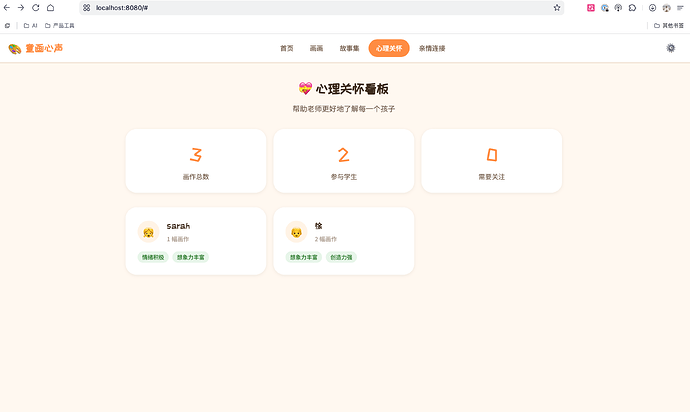
Task: Open the AI bookmarks folder
Action: pyautogui.click(x=30, y=26)
